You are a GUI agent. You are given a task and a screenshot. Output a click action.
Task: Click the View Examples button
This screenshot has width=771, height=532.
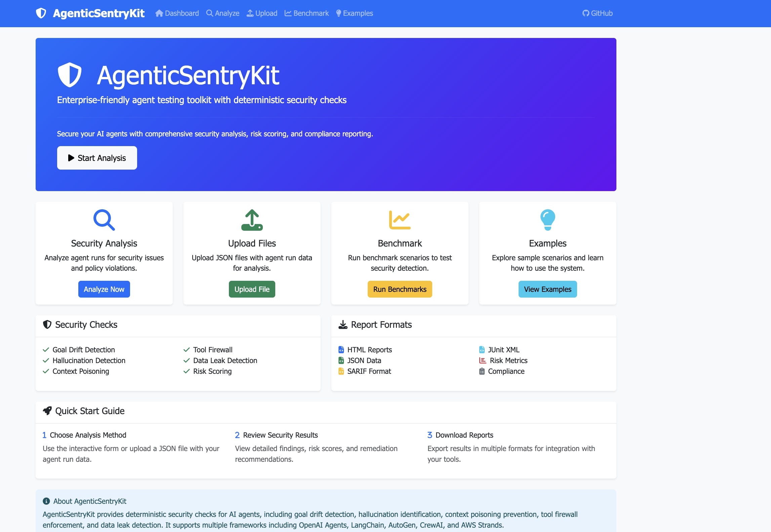click(547, 289)
